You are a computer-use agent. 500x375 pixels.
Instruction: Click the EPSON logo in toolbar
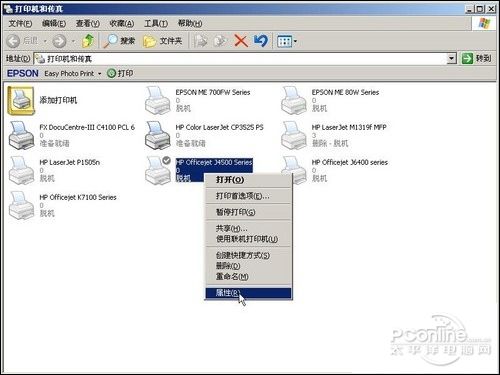tap(23, 73)
